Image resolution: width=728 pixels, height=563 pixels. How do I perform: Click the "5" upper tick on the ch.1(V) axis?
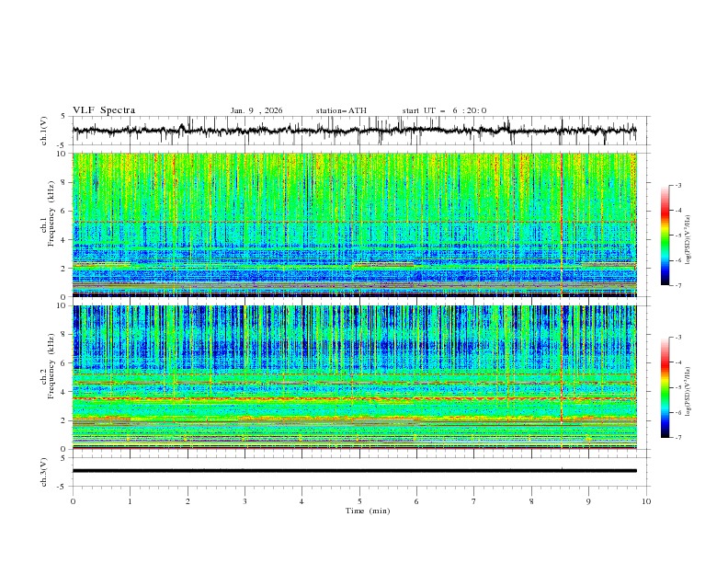63,116
